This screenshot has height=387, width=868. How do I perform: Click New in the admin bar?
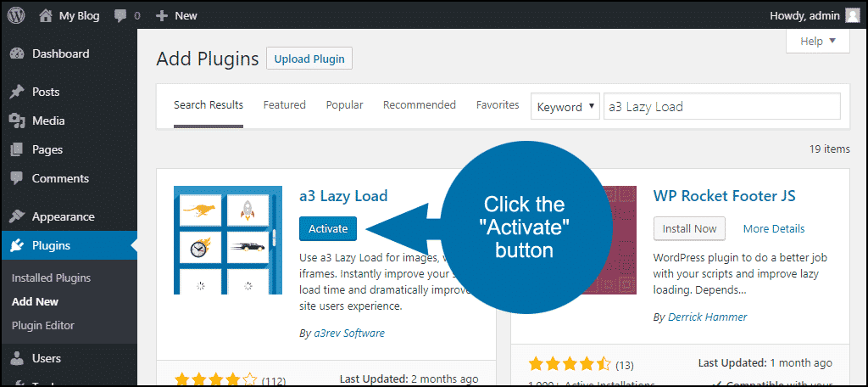[186, 16]
